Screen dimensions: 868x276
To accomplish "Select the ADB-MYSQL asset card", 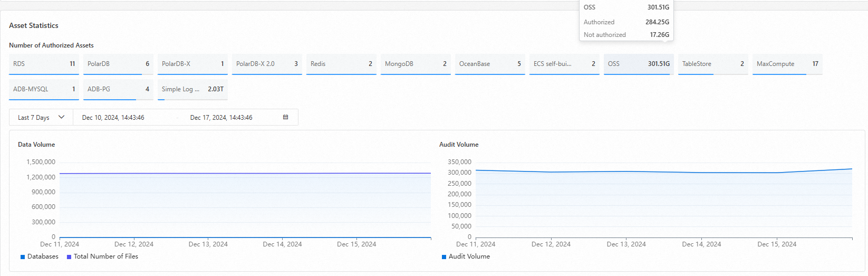I will [44, 89].
